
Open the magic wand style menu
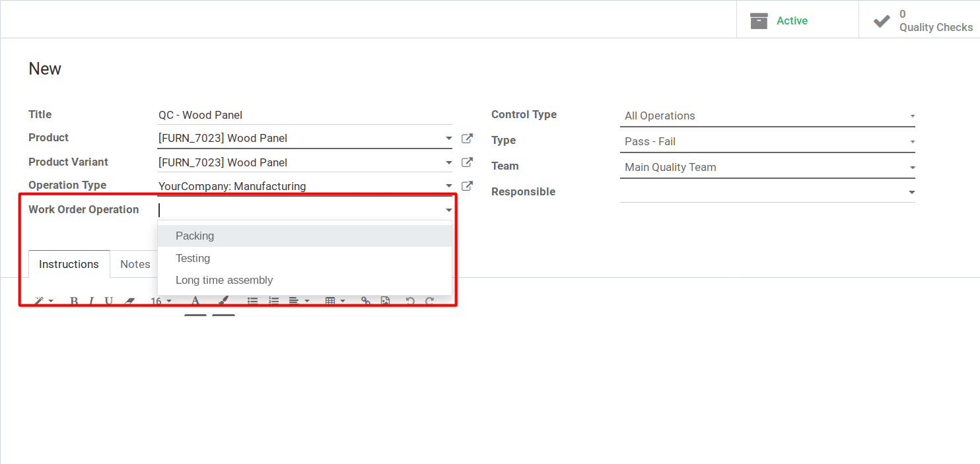(x=44, y=301)
